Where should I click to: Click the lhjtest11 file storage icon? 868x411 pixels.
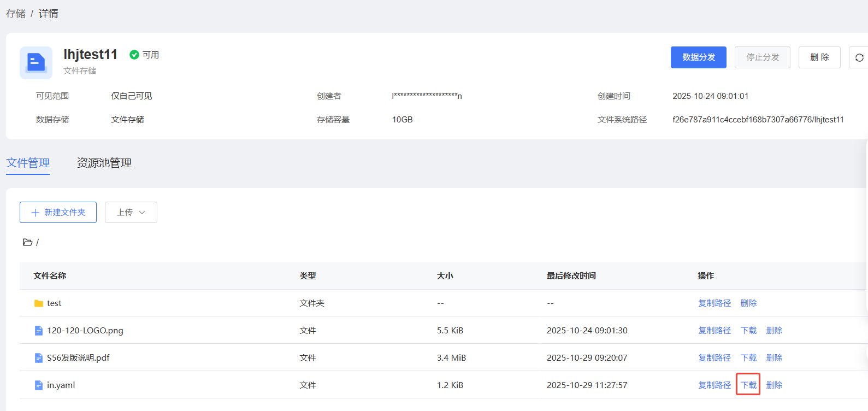point(36,63)
